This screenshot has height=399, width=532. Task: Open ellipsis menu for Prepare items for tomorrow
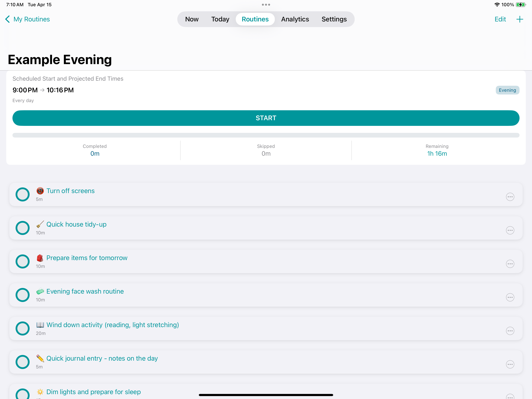[x=510, y=264]
